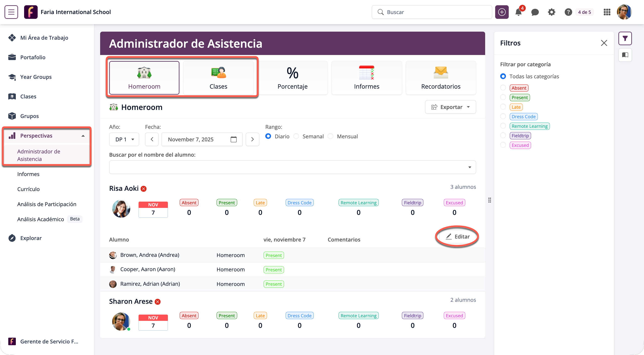Screen dimensions: 644x355
Task: Open the settings gear icon
Action: (x=551, y=12)
